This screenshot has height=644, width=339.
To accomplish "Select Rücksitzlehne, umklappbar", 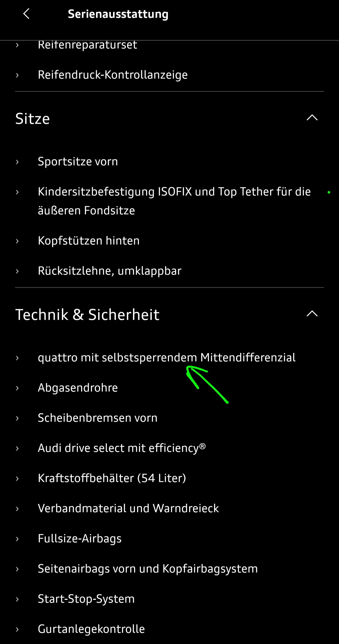I will tap(110, 271).
